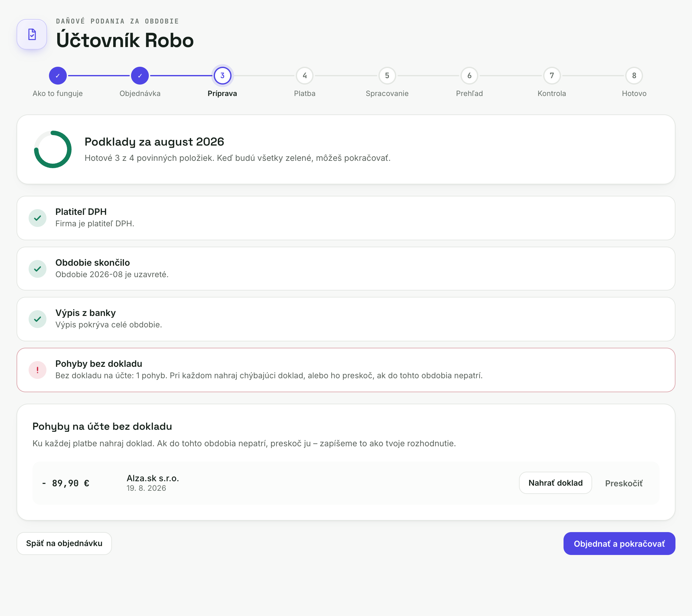The height and width of the screenshot is (616, 692).
Task: Jump to step 8 Hotovo
Action: point(634,75)
